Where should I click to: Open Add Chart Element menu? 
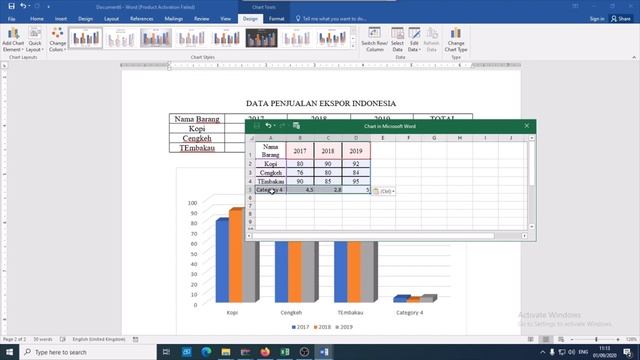13,40
